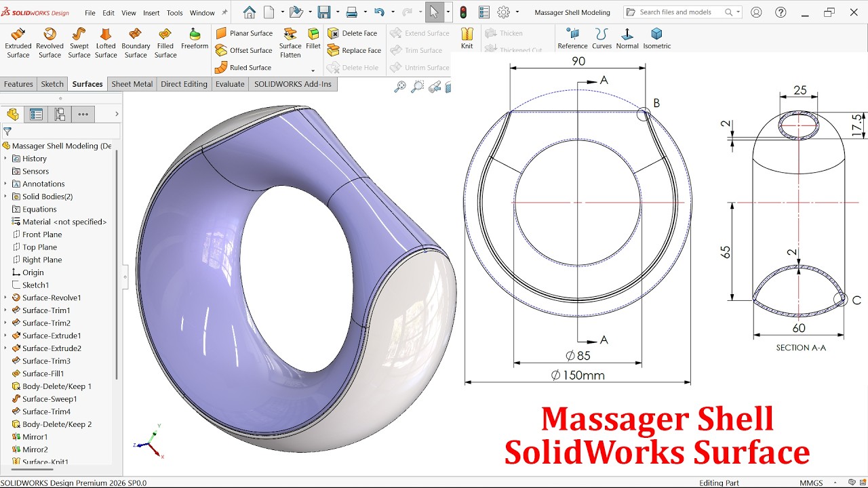Activate the Fillet tool
This screenshot has width=868, height=488.
pos(313,39)
